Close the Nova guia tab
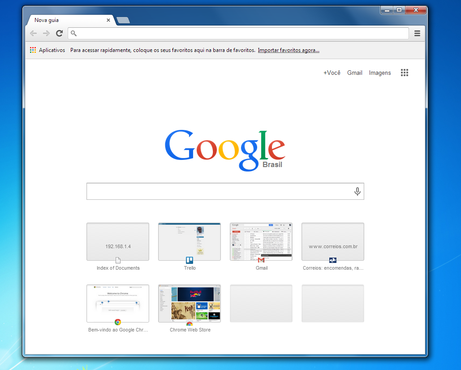This screenshot has width=461, height=370. pos(108,20)
